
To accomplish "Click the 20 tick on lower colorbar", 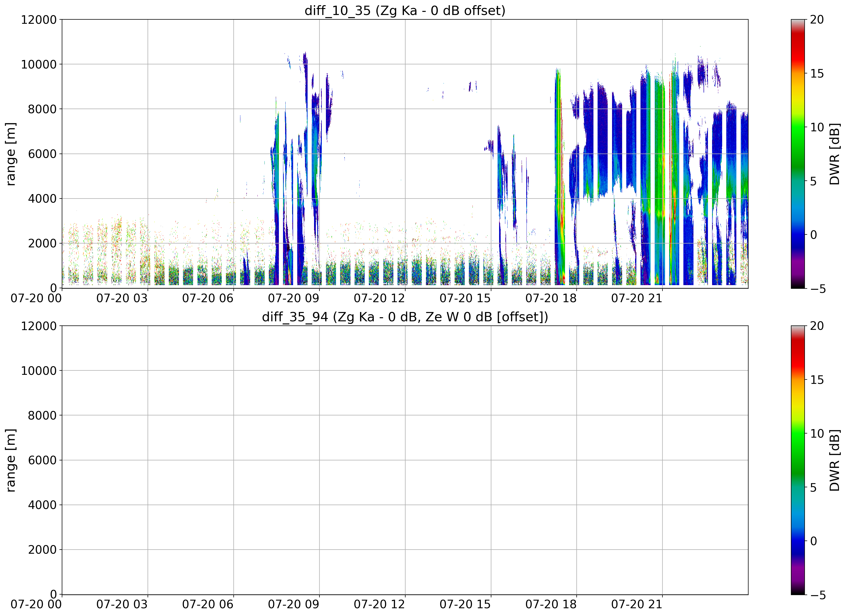I will (x=817, y=326).
